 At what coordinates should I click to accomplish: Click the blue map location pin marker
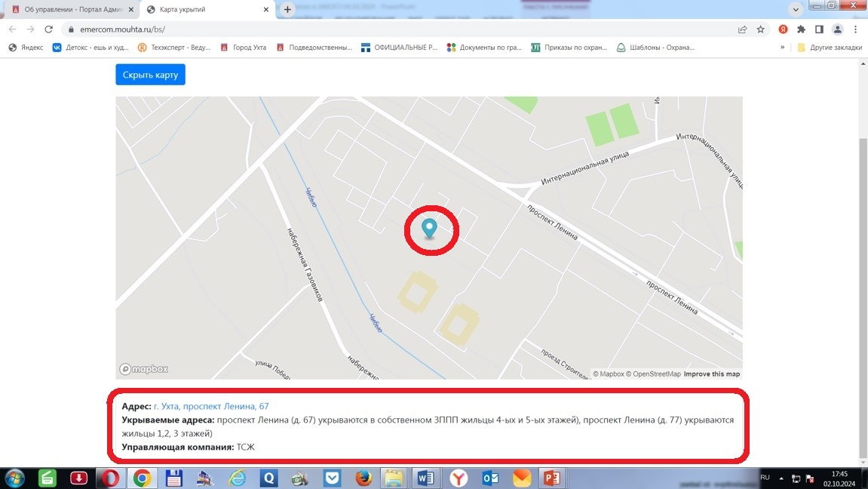[x=429, y=228]
